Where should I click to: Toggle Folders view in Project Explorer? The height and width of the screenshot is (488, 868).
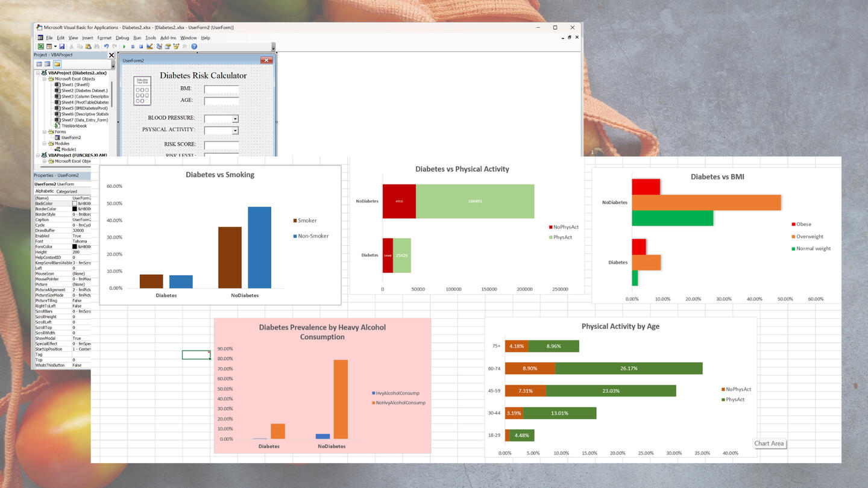(x=57, y=63)
